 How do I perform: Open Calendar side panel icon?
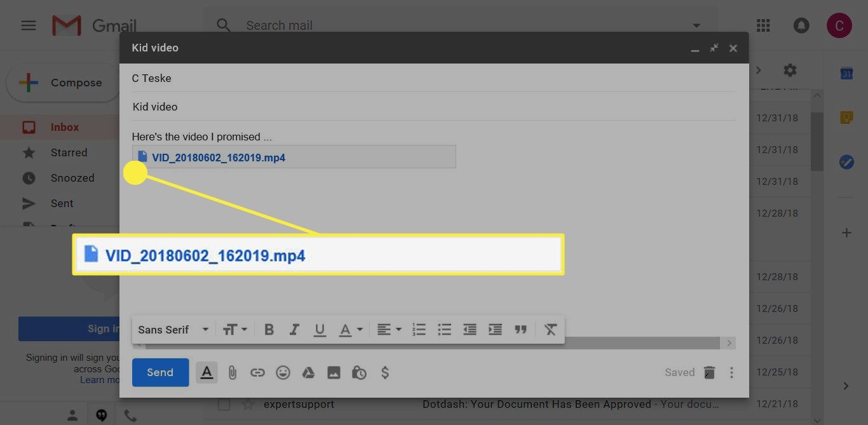point(846,73)
